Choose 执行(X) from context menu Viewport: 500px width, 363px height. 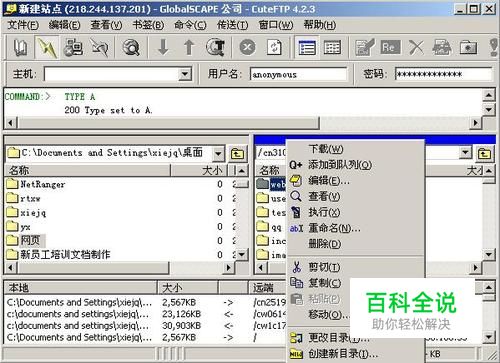pos(355,213)
